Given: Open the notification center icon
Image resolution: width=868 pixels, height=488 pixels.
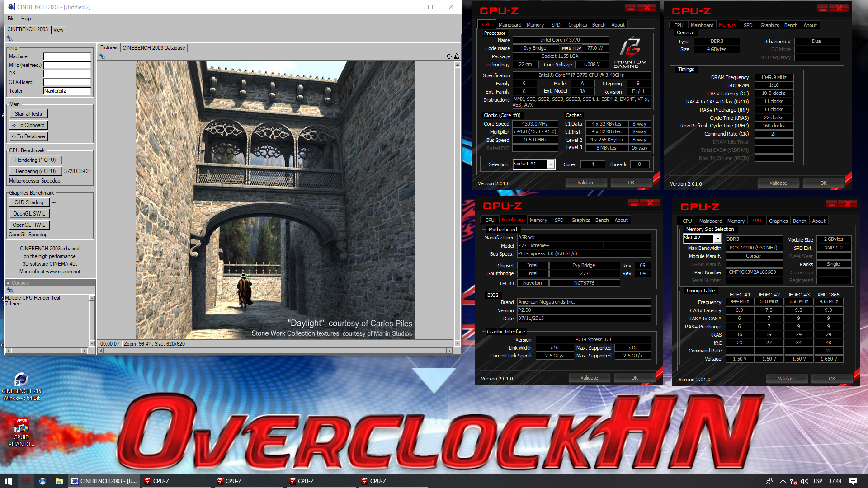Looking at the screenshot, I should coord(853,481).
